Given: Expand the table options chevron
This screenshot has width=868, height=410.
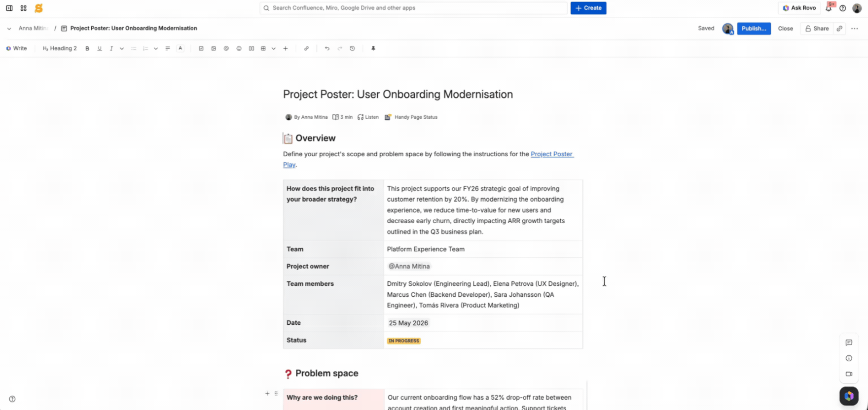Looking at the screenshot, I should [274, 48].
